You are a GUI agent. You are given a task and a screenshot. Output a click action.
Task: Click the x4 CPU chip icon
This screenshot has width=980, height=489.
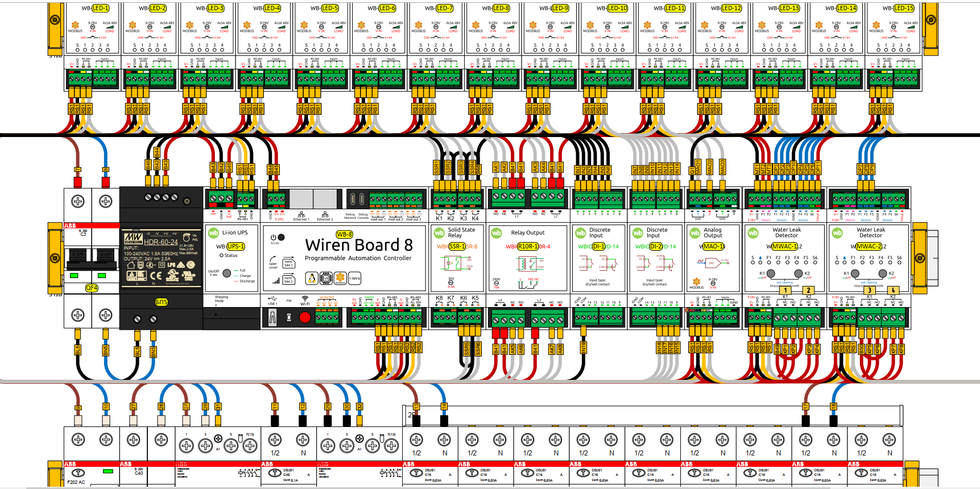326,278
